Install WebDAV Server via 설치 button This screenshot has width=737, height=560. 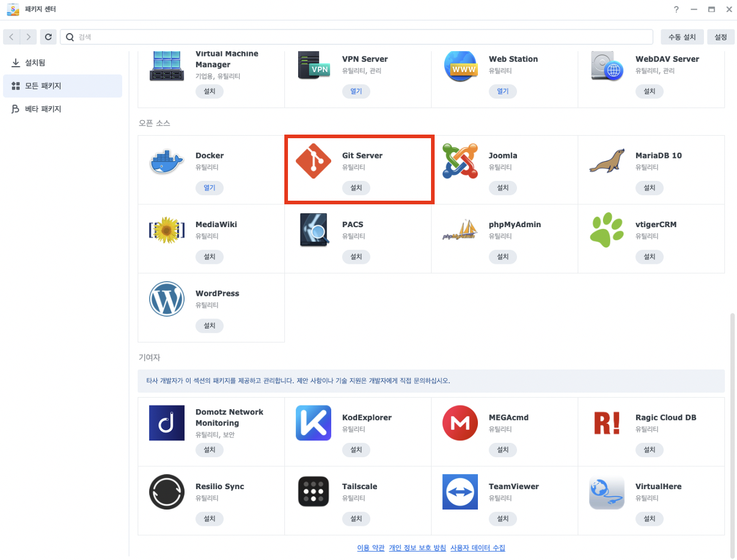click(649, 91)
